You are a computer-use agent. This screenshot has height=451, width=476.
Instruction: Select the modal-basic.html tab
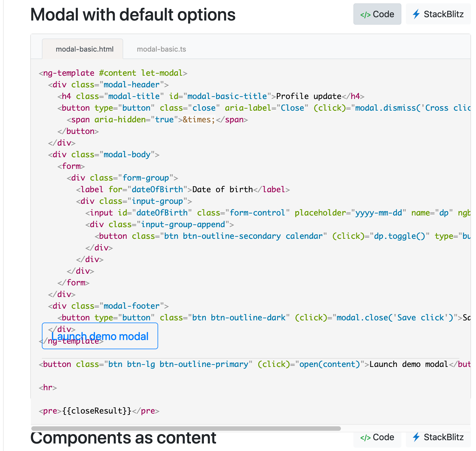82,49
